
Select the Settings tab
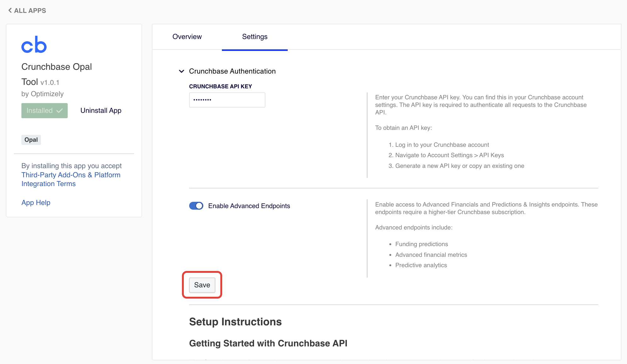(255, 37)
